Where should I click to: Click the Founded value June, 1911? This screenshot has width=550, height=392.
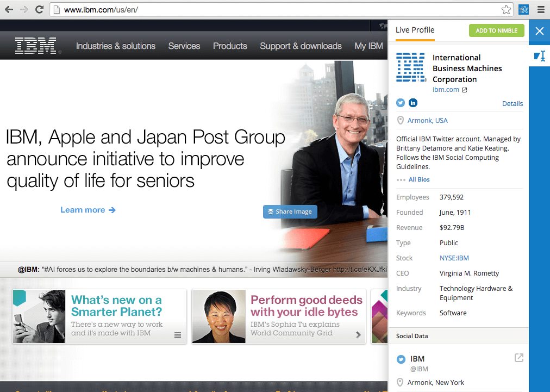point(455,213)
